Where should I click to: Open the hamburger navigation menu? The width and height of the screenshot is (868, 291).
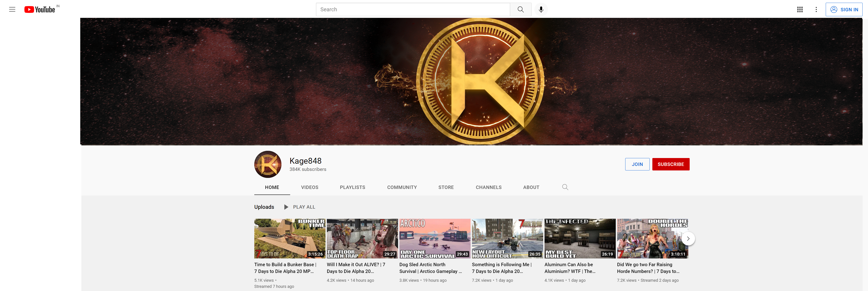(12, 9)
